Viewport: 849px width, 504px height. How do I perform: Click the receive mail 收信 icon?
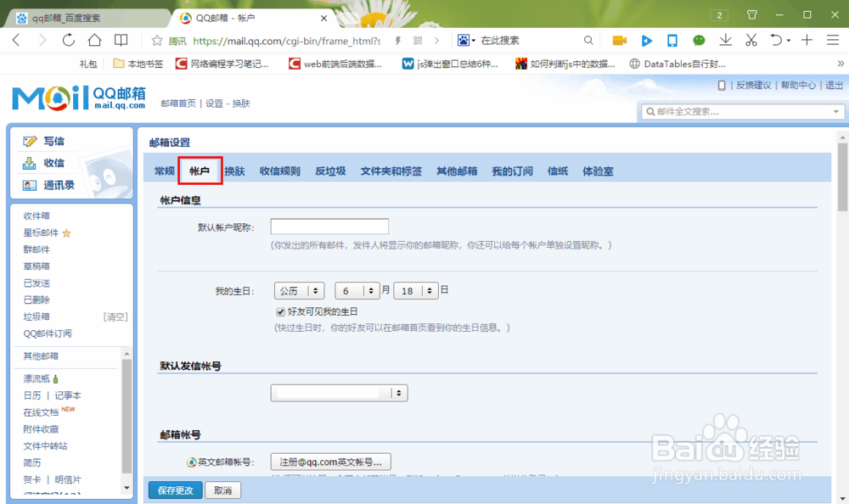pyautogui.click(x=29, y=163)
